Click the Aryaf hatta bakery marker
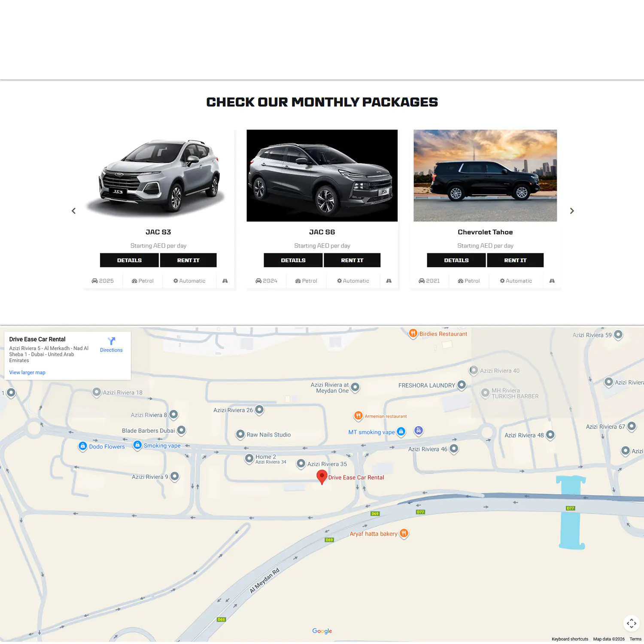Viewport: 644px width, 644px height. (404, 534)
